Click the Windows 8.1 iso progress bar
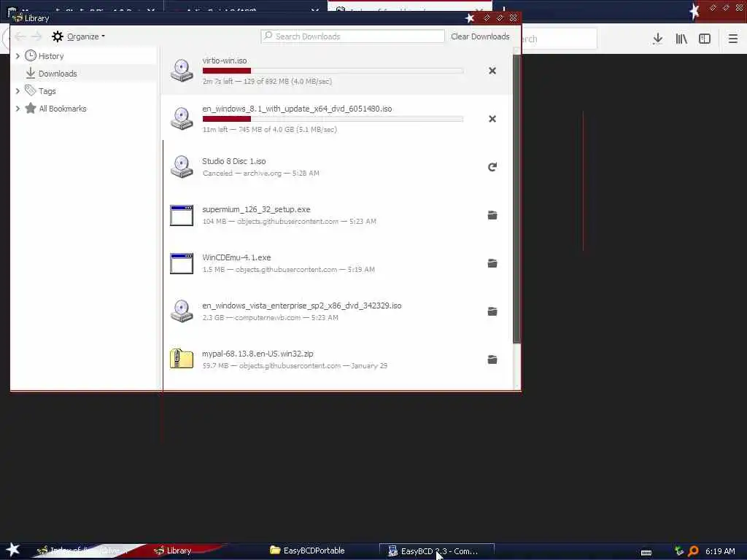Viewport: 747px width, 560px height. click(333, 119)
